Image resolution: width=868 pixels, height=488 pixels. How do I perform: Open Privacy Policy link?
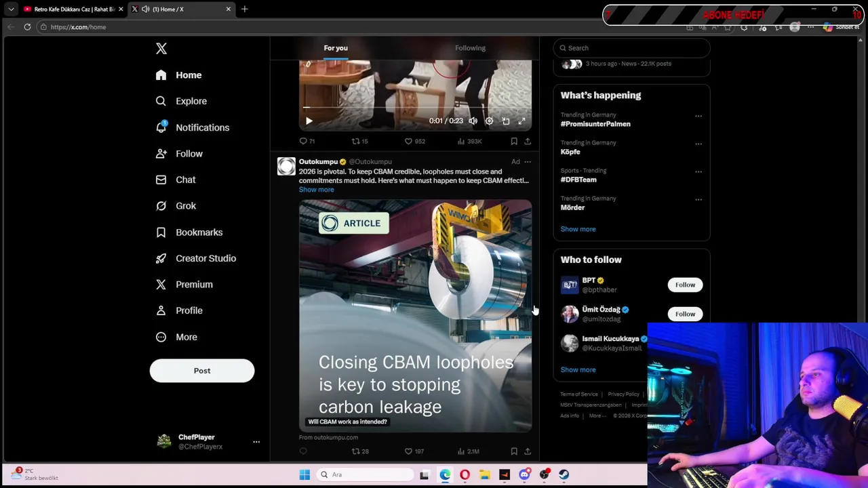point(623,394)
